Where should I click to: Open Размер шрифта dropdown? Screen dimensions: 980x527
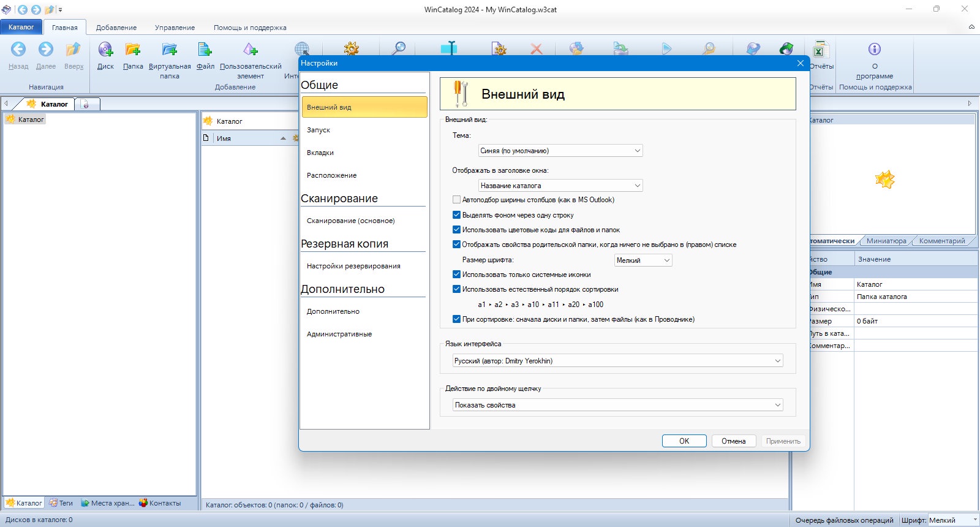(x=643, y=260)
